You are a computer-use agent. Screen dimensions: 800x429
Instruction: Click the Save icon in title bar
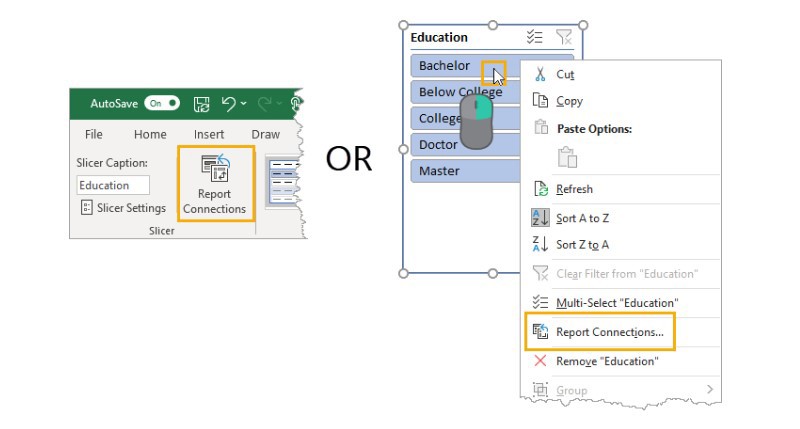click(202, 104)
